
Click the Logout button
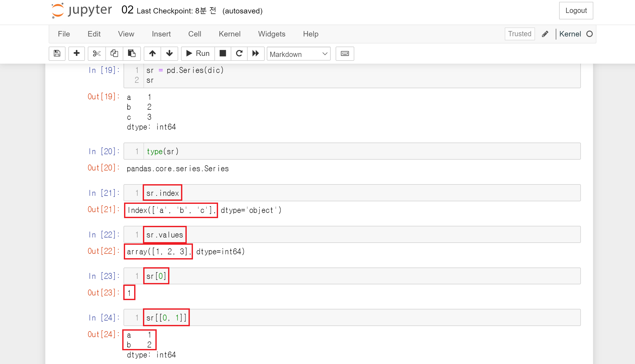576,11
